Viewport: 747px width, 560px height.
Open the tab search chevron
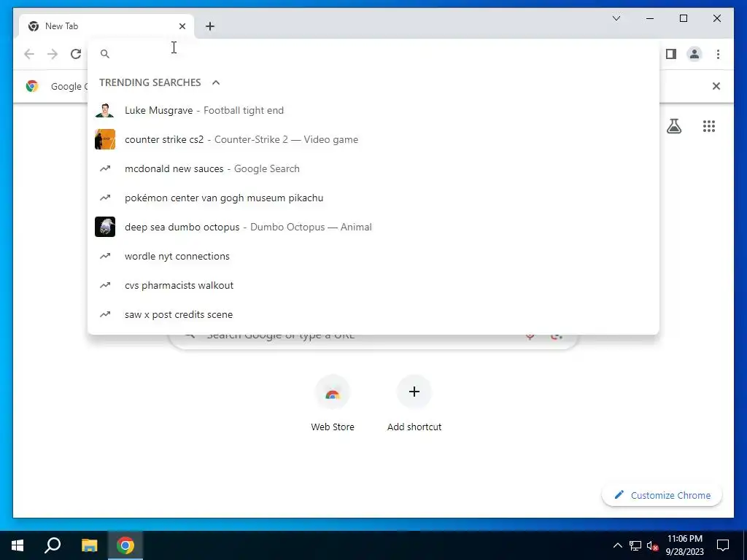[616, 18]
